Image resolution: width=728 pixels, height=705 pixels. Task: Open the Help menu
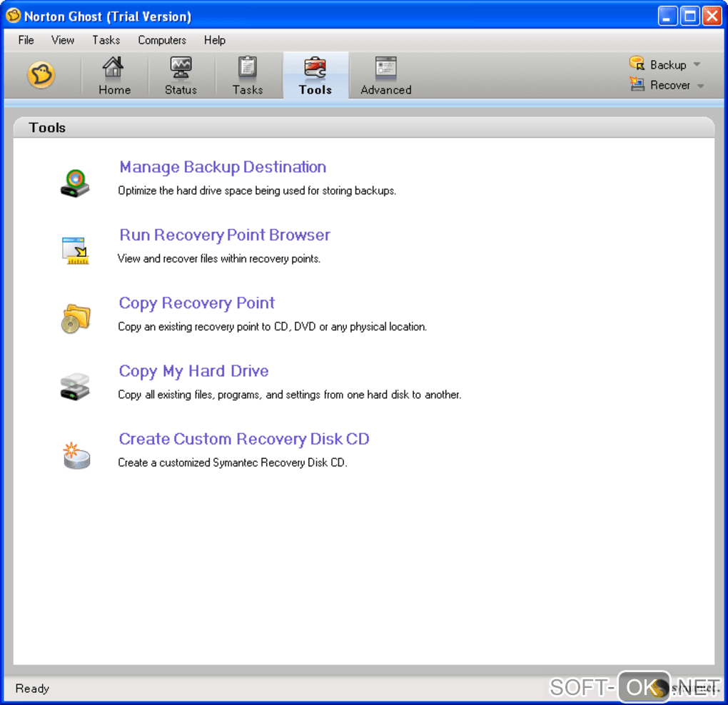coord(215,41)
